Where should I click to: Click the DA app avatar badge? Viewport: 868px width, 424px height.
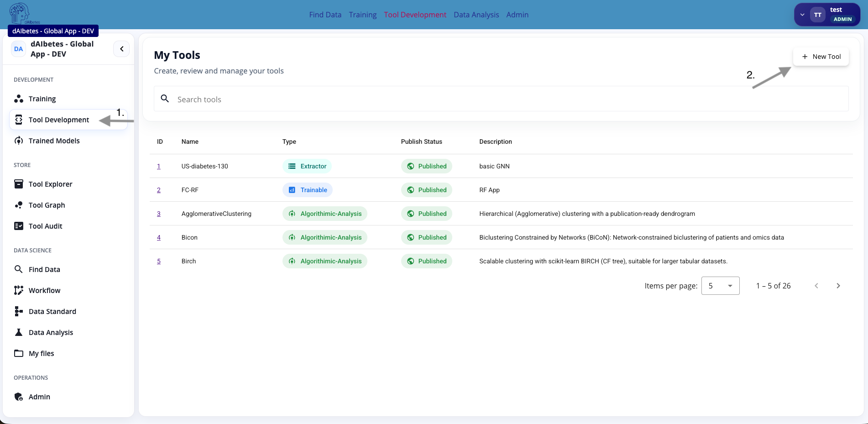(x=18, y=49)
